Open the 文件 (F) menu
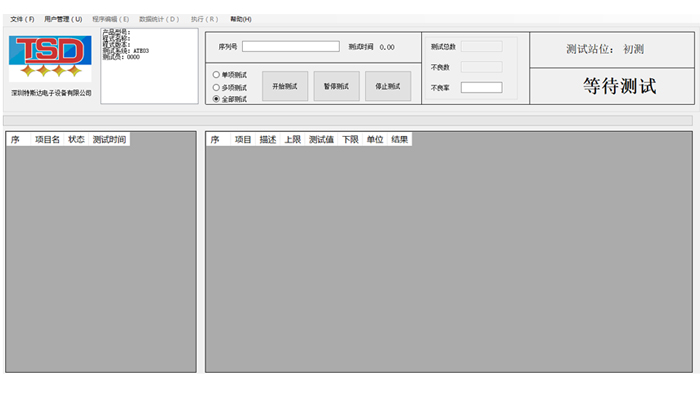 tap(22, 19)
